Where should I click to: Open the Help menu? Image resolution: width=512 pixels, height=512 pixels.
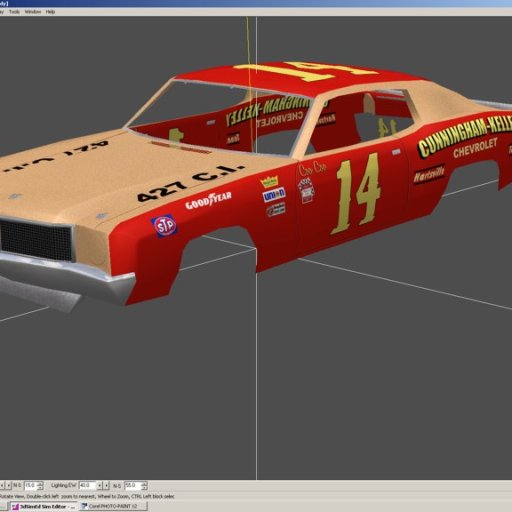pos(50,12)
